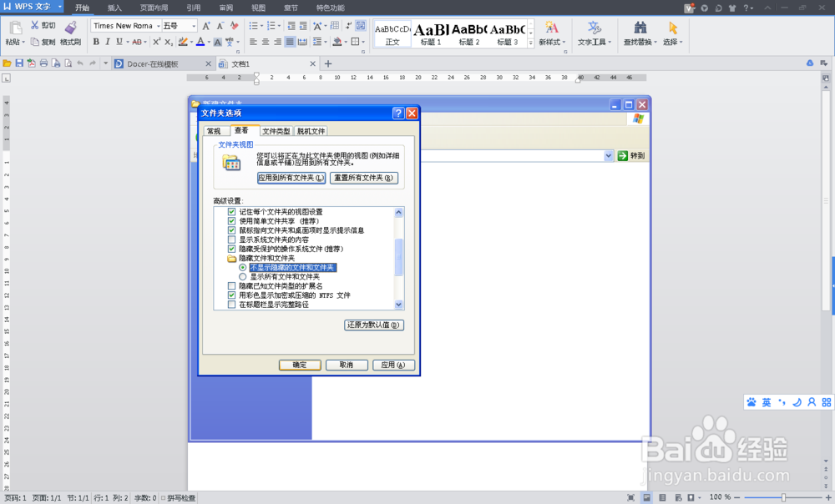
Task: Toggle 用彩色显示加密或压缩的 NTFS 文件 checkbox
Action: [x=231, y=295]
